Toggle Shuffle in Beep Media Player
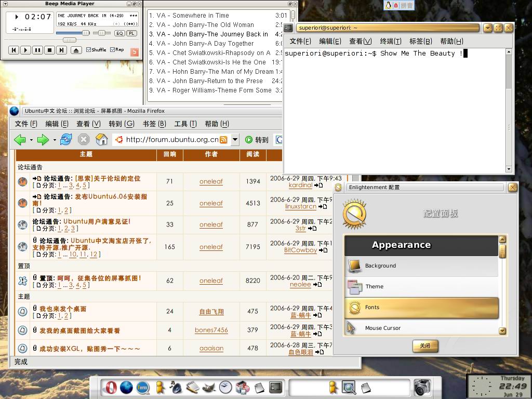 pyautogui.click(x=96, y=49)
